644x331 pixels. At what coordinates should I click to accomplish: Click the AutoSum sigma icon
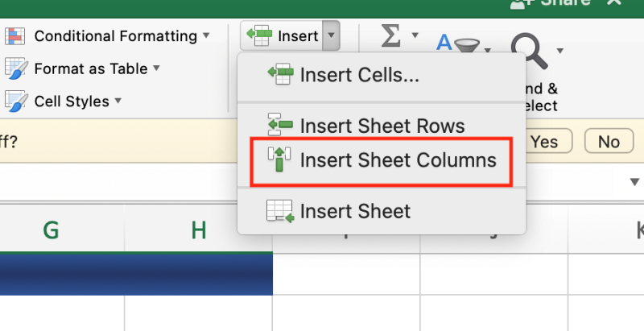(x=391, y=35)
